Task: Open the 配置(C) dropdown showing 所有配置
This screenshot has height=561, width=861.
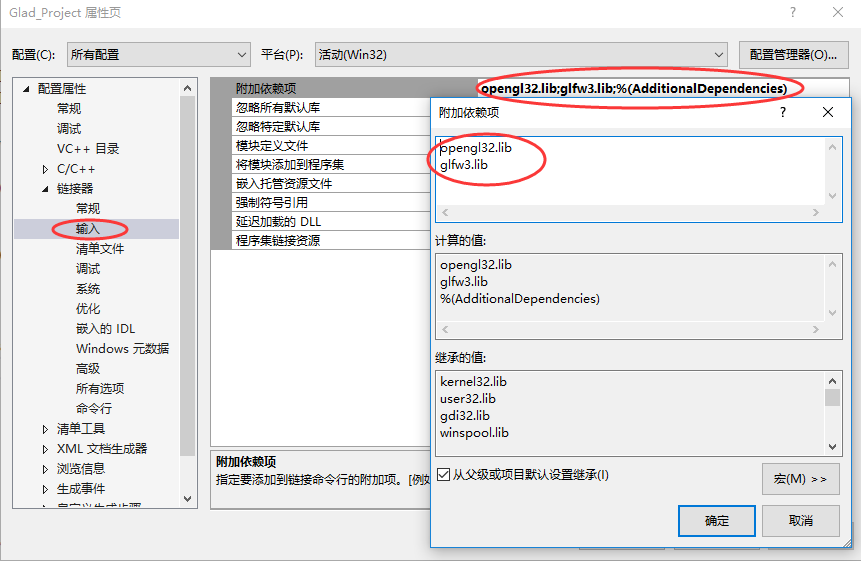Action: tap(159, 54)
